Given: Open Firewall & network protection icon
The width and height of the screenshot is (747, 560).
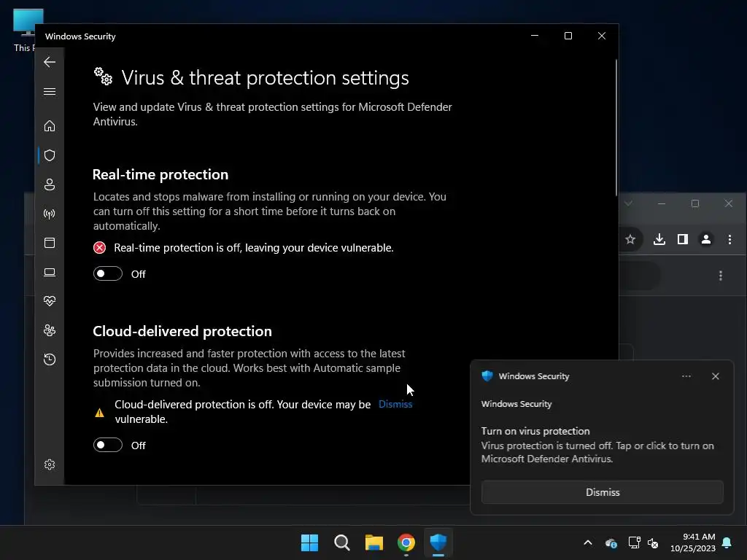Looking at the screenshot, I should coord(50,214).
